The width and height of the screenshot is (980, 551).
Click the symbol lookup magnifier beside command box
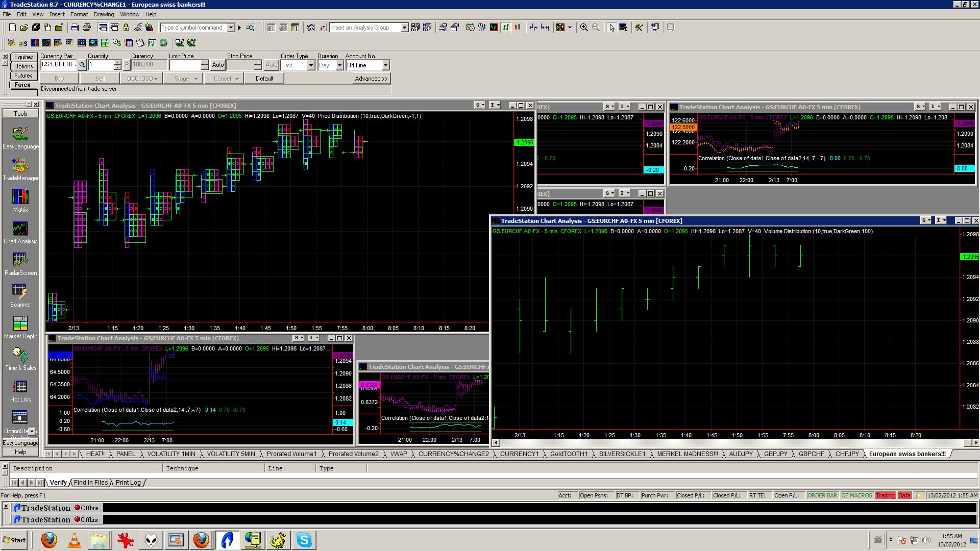pos(250,28)
